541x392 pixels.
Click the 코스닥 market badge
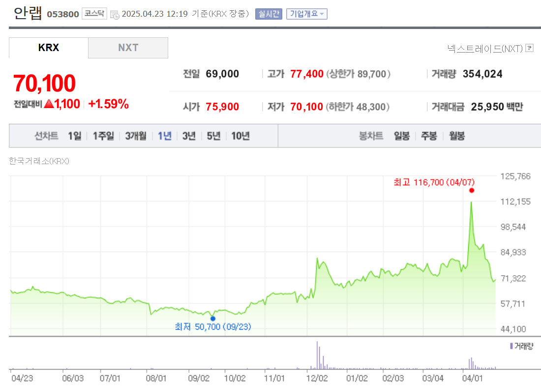pyautogui.click(x=94, y=13)
